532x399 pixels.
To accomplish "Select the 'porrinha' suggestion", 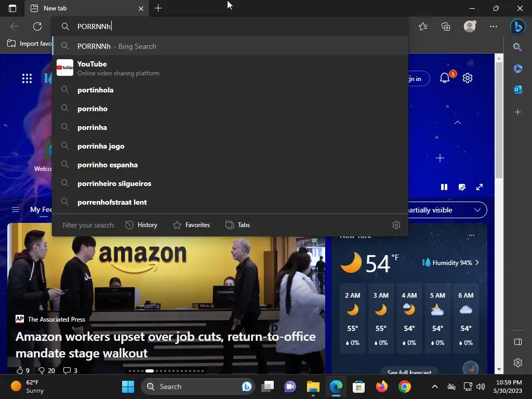I will tap(230, 127).
